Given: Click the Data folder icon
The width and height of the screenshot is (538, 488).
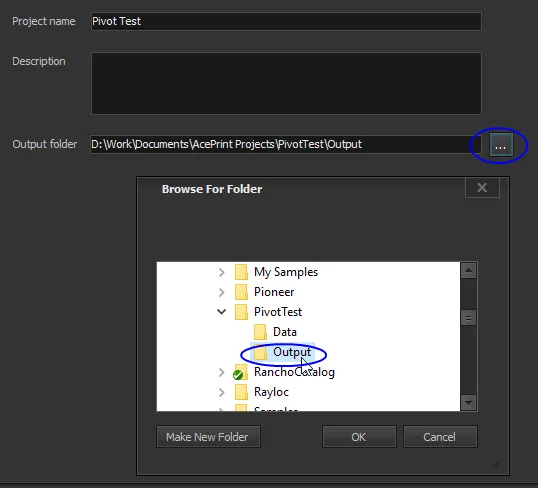Looking at the screenshot, I should pyautogui.click(x=260, y=332).
